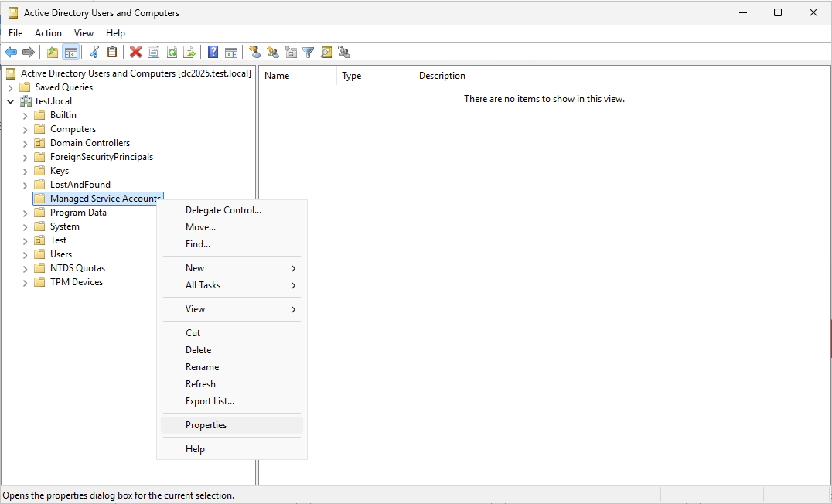Click the Description column header

(x=442, y=76)
